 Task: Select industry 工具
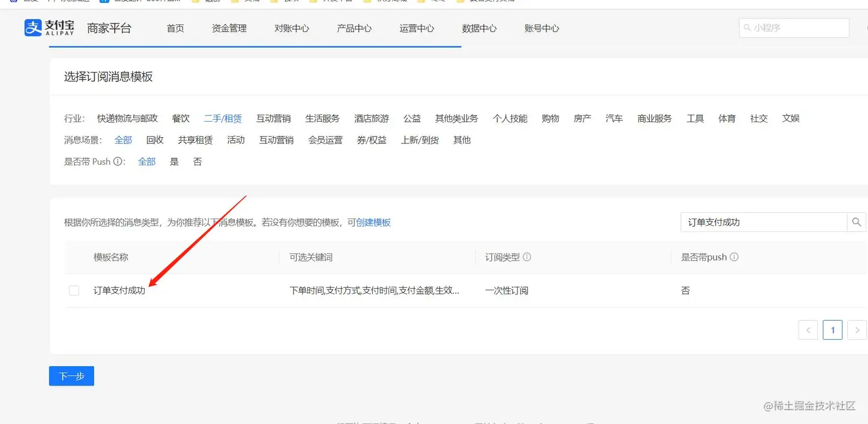pos(695,118)
